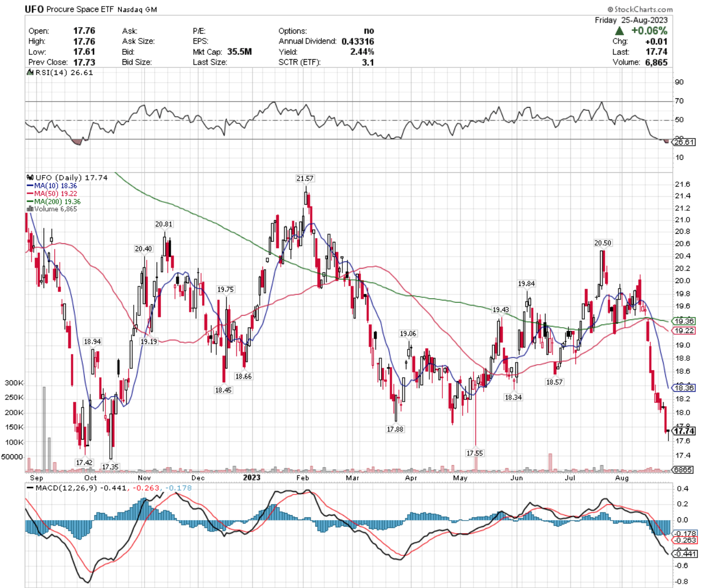Click the -0.263 signal axis tag
Image resolution: width=713 pixels, height=588 pixels.
point(685,540)
